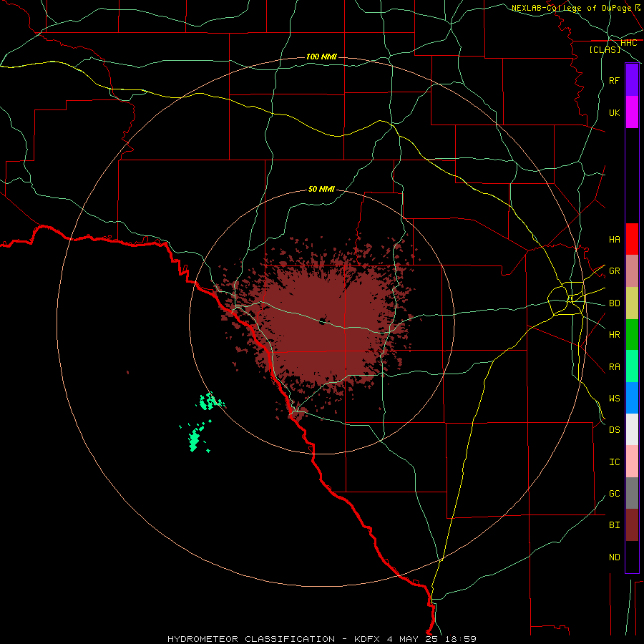Click the HHC product label
The image size is (644, 644).
pyautogui.click(x=629, y=43)
